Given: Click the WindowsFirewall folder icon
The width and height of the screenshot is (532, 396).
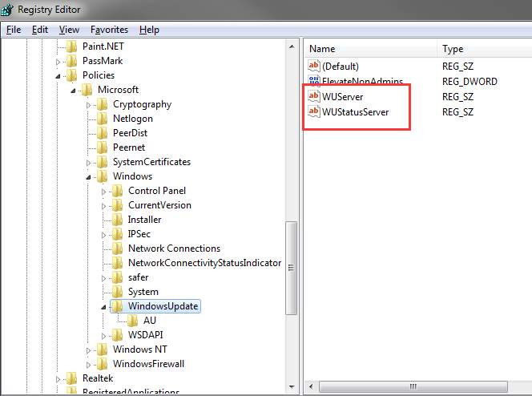Looking at the screenshot, I should (x=102, y=364).
